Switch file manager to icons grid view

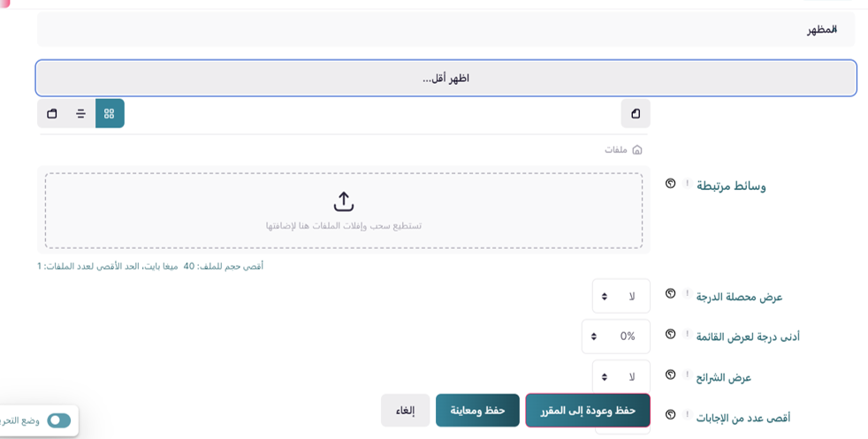110,113
